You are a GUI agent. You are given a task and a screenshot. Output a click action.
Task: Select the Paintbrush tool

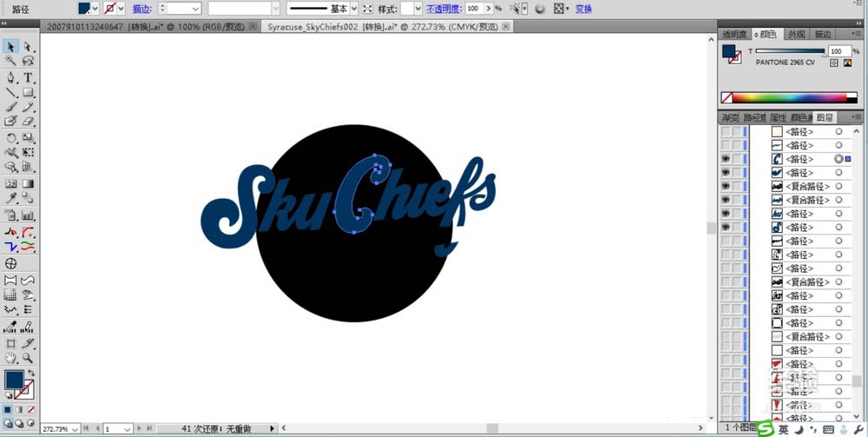10,107
